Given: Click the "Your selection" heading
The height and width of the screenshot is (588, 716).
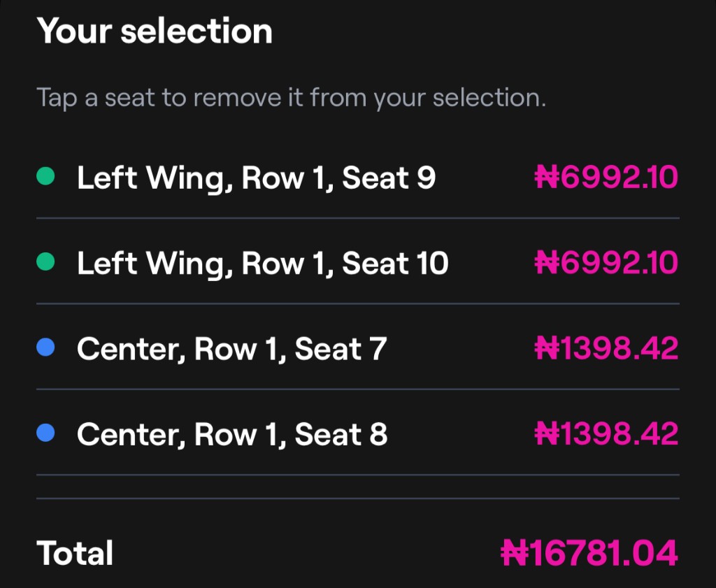Looking at the screenshot, I should pos(155,31).
